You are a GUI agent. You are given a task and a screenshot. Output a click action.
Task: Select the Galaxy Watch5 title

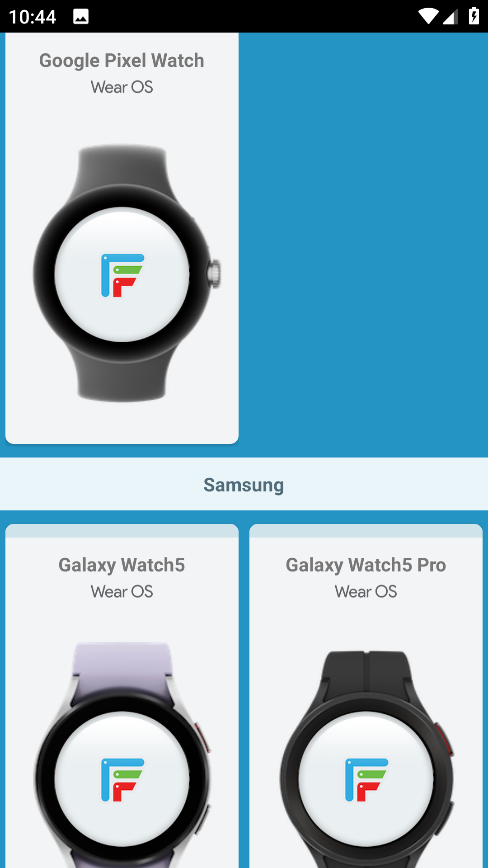coord(122,565)
